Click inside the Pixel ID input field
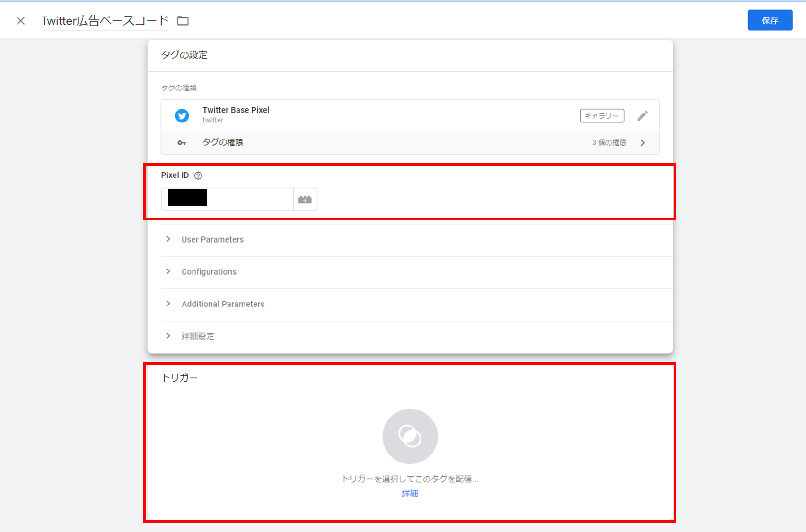 click(x=228, y=199)
